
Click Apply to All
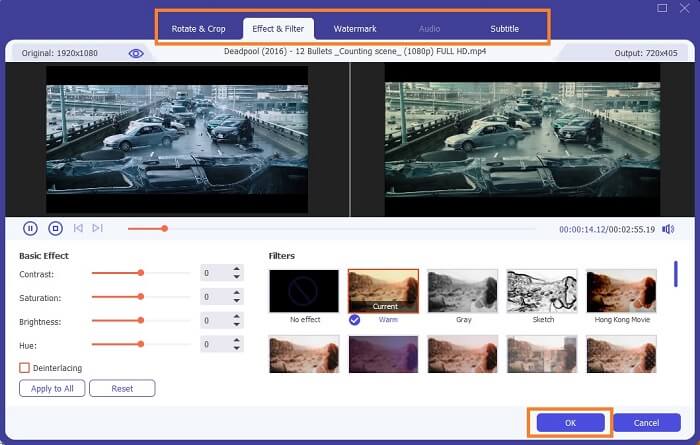pyautogui.click(x=52, y=388)
